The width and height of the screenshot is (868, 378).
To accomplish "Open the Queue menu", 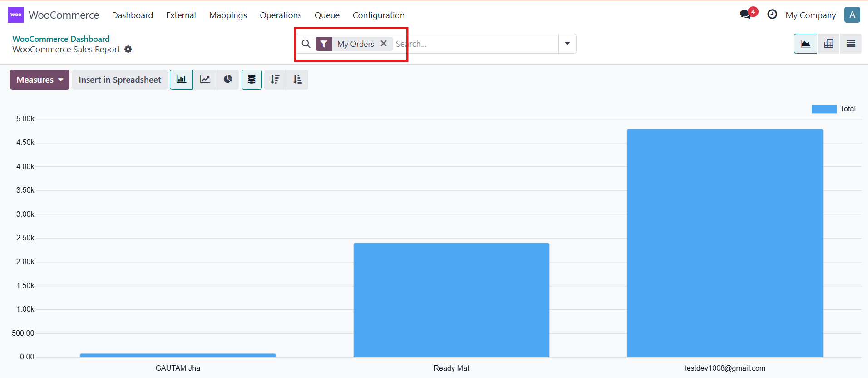I will tap(327, 15).
